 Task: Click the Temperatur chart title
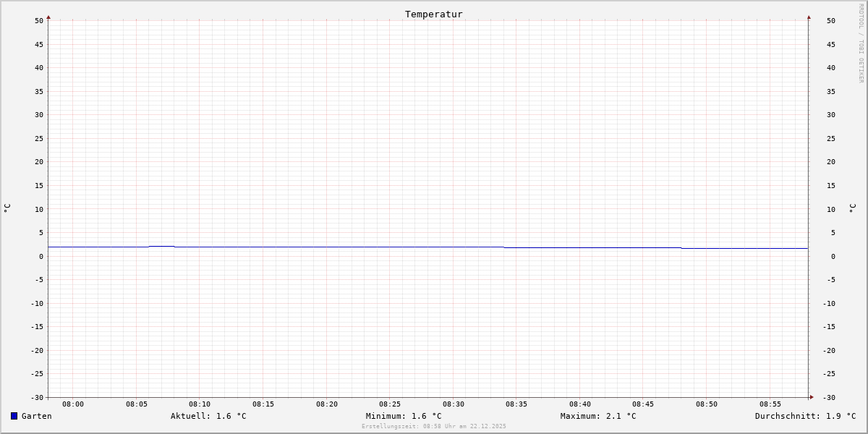coord(434,14)
